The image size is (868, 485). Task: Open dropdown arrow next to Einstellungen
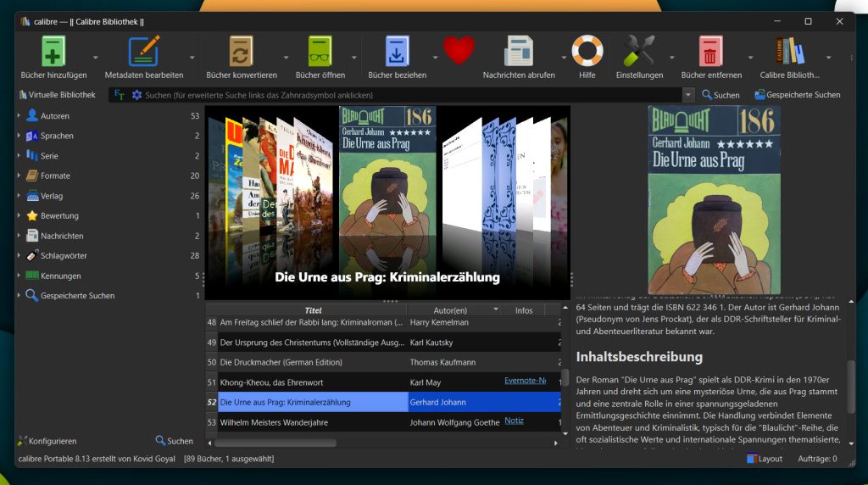pos(670,58)
